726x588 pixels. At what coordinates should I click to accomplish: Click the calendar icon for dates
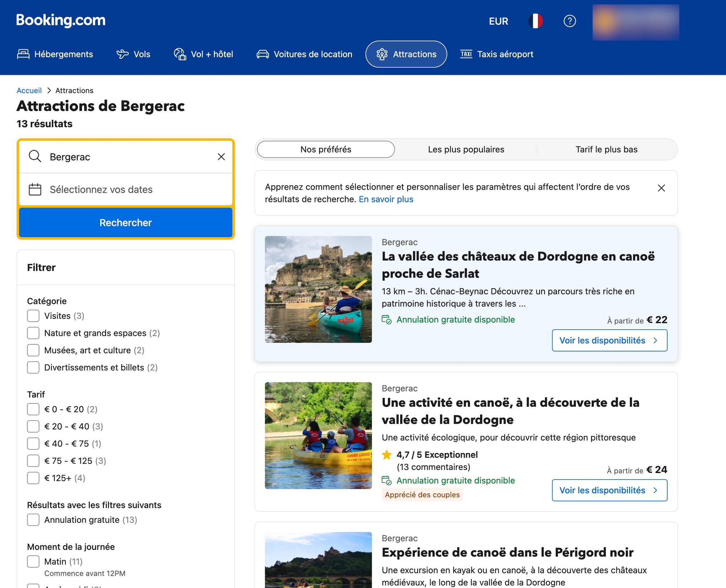(35, 189)
